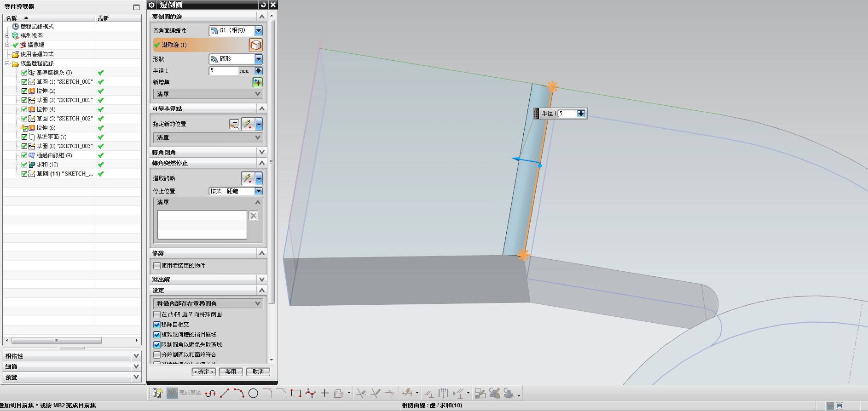The width and height of the screenshot is (868, 411).
Task: Select the Line sketch tool
Action: [x=225, y=393]
